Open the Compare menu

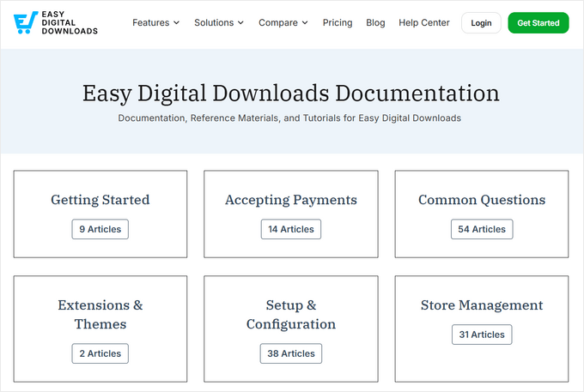pos(283,22)
